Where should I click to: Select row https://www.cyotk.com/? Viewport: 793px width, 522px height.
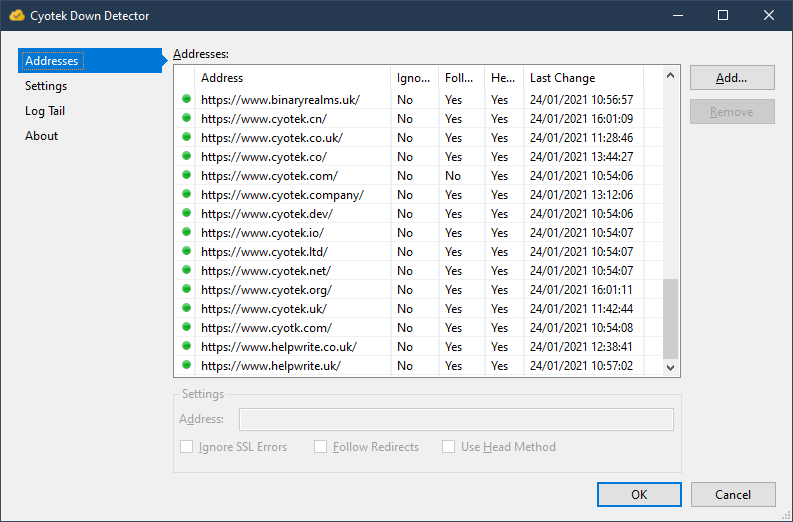tap(419, 328)
